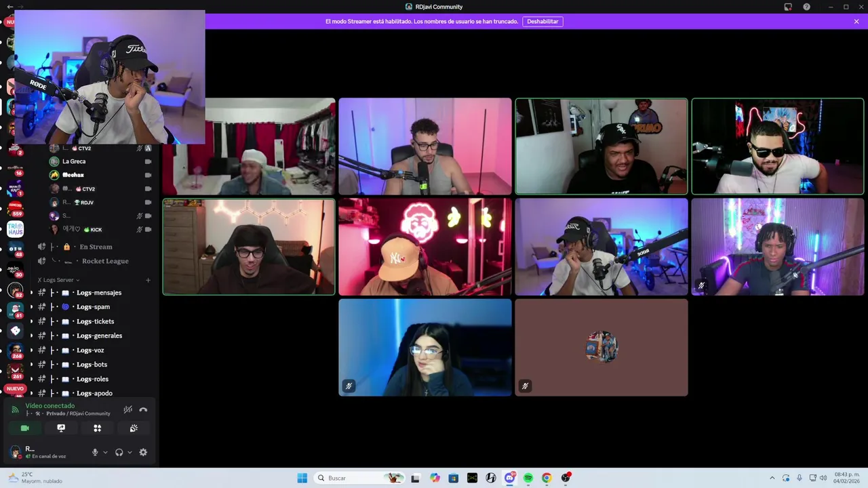
Task: Open OBS Studio from the taskbar
Action: point(566,478)
